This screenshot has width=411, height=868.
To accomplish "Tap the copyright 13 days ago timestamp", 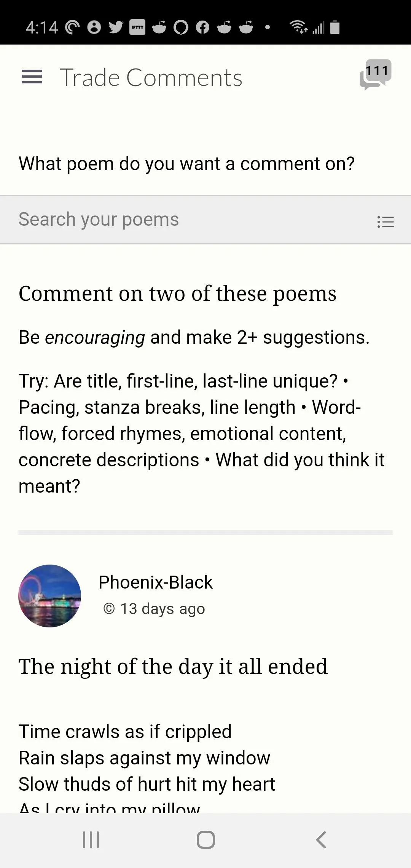I will click(x=154, y=608).
